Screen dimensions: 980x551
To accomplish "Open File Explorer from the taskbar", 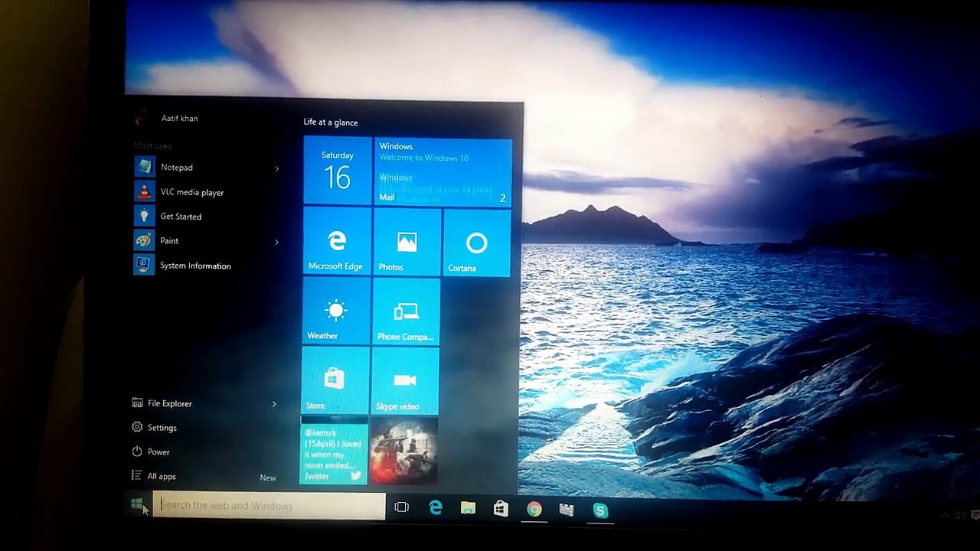I will click(x=468, y=508).
